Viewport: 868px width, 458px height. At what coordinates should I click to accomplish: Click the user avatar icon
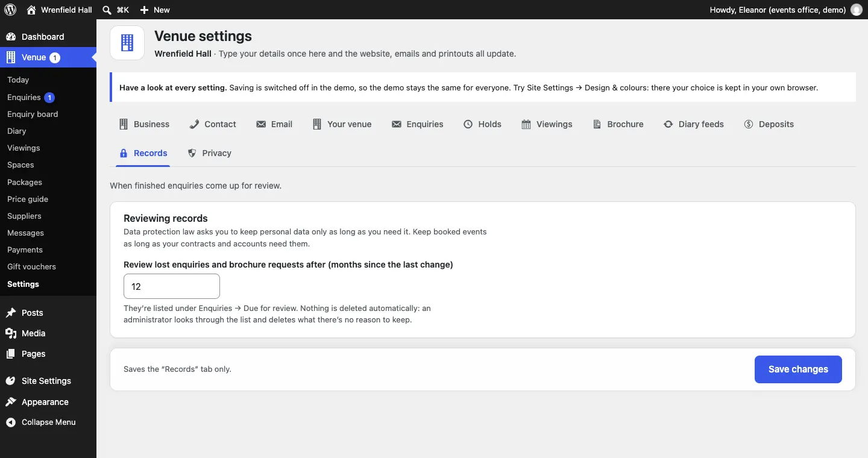[x=856, y=10]
